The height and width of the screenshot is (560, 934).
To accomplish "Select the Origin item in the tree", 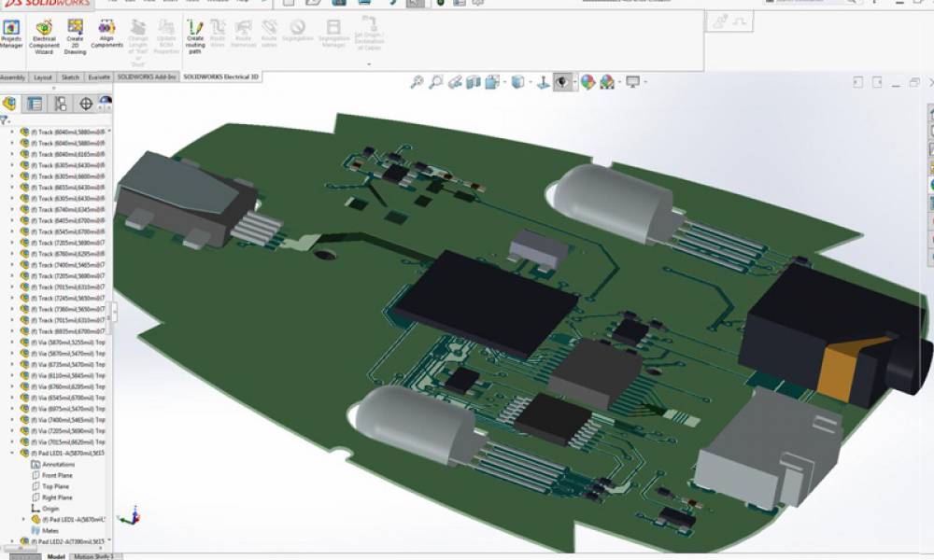I will pos(45,509).
